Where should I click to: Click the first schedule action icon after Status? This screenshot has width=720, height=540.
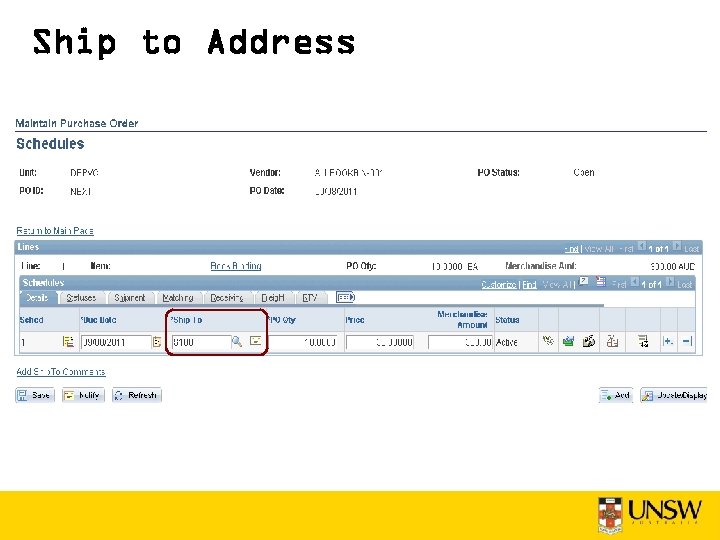548,341
